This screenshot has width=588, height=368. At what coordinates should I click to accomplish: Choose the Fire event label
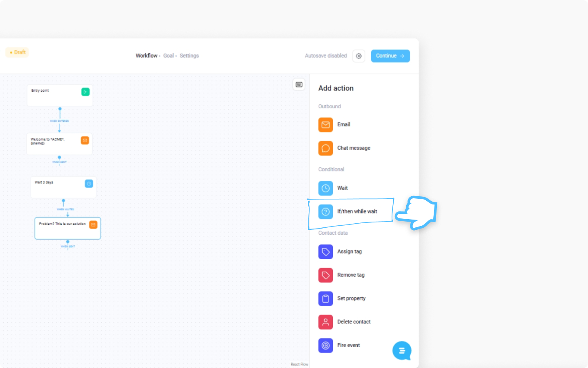pos(348,345)
